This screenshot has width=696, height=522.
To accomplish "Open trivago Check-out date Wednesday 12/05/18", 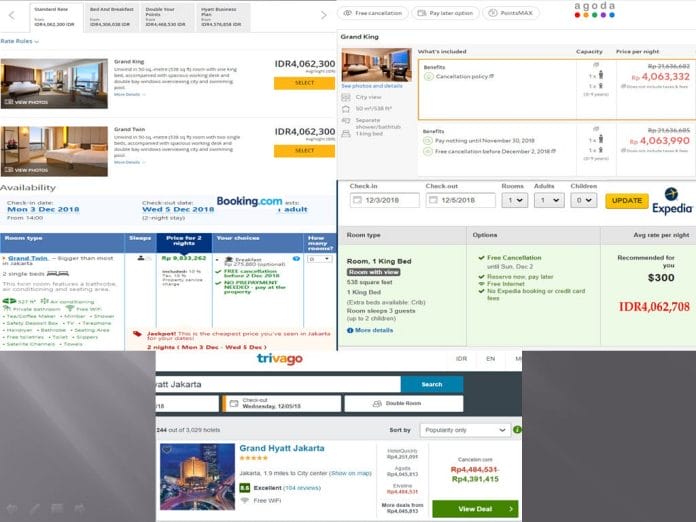I will [x=282, y=403].
